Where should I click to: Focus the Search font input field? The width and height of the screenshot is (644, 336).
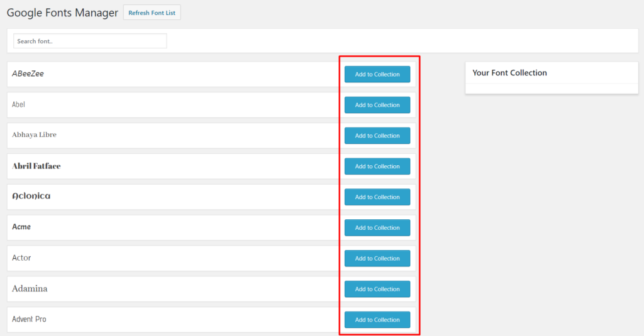click(x=90, y=41)
